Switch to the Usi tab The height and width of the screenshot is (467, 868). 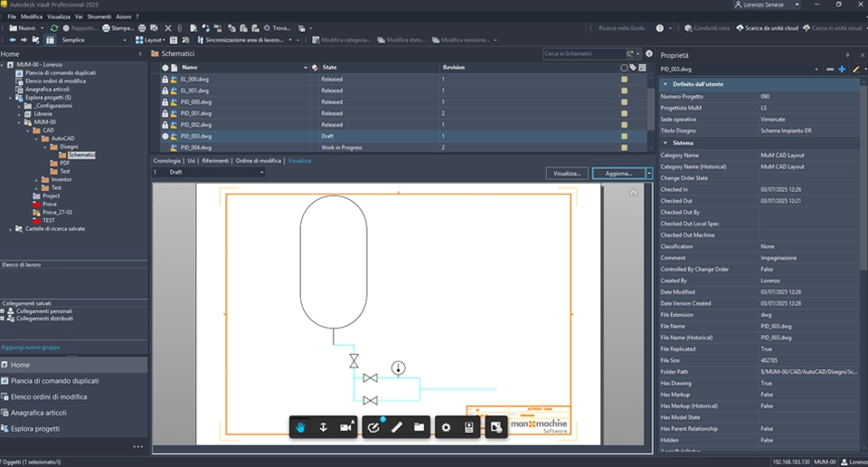(x=191, y=161)
